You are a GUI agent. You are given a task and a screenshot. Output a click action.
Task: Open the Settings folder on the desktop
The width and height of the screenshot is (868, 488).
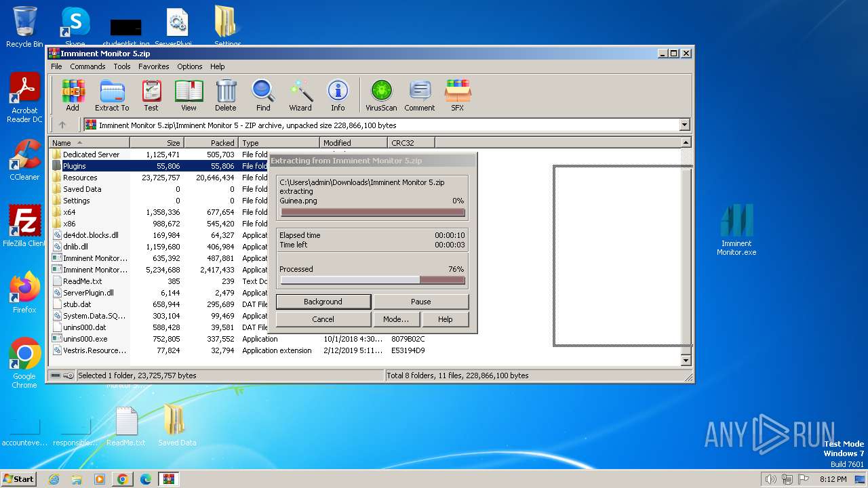(227, 27)
